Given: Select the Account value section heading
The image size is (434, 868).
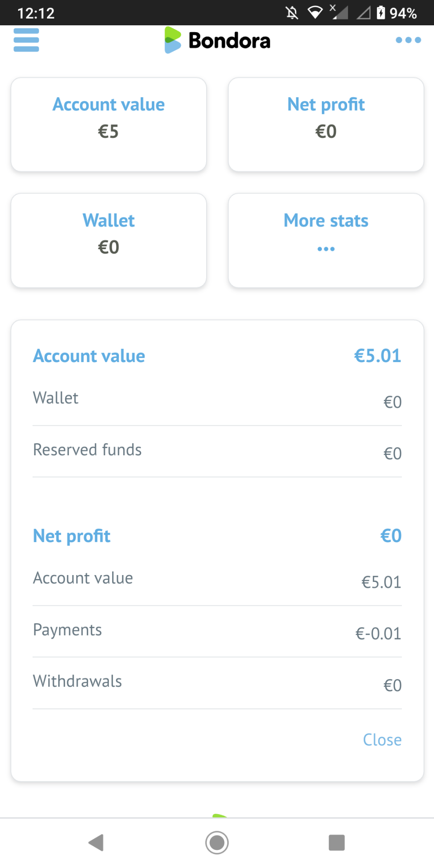Looking at the screenshot, I should (x=89, y=356).
